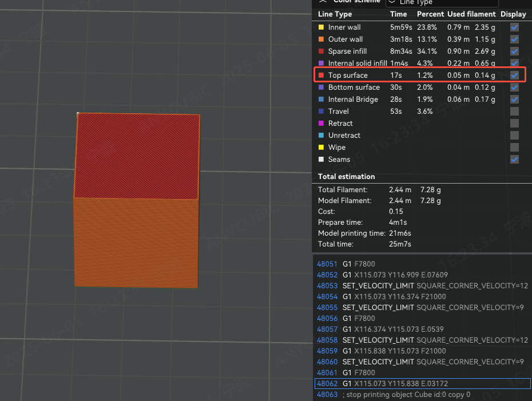Click the Outer wall orange color swatch

321,39
